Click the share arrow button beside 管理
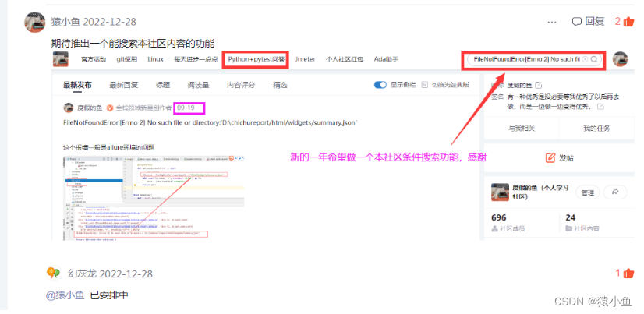644x314 pixels. pos(615,192)
